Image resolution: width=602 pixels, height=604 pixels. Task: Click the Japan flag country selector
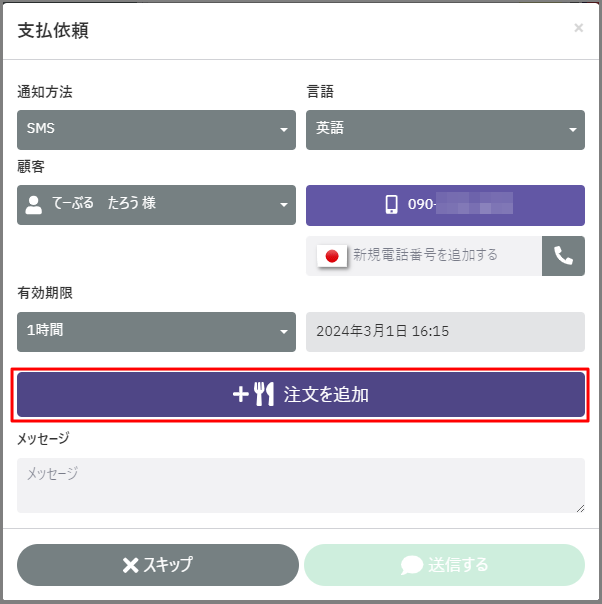(332, 256)
